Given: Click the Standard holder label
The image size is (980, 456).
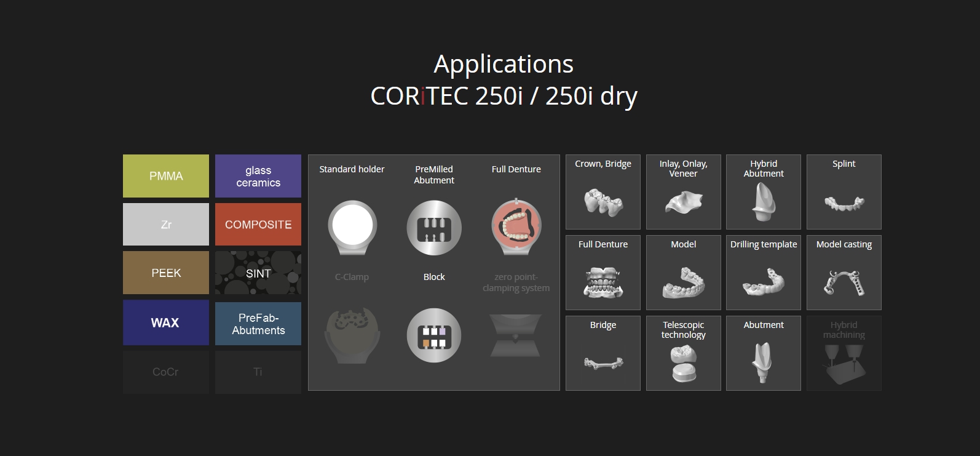Looking at the screenshot, I should point(352,169).
